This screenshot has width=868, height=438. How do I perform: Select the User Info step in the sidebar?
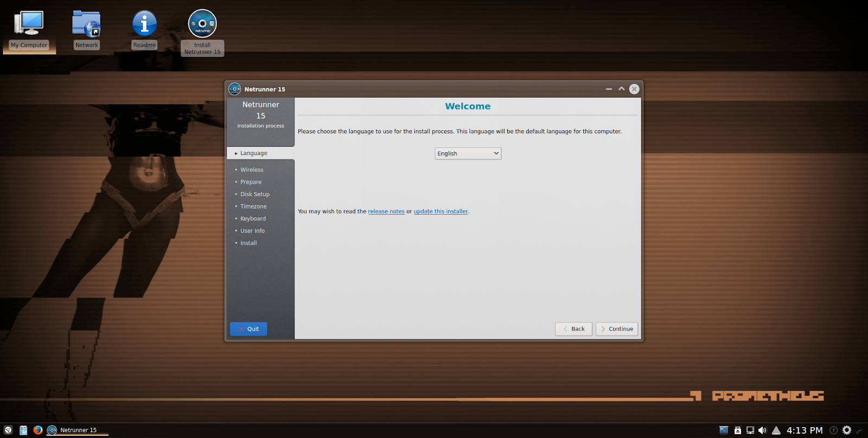pyautogui.click(x=252, y=231)
